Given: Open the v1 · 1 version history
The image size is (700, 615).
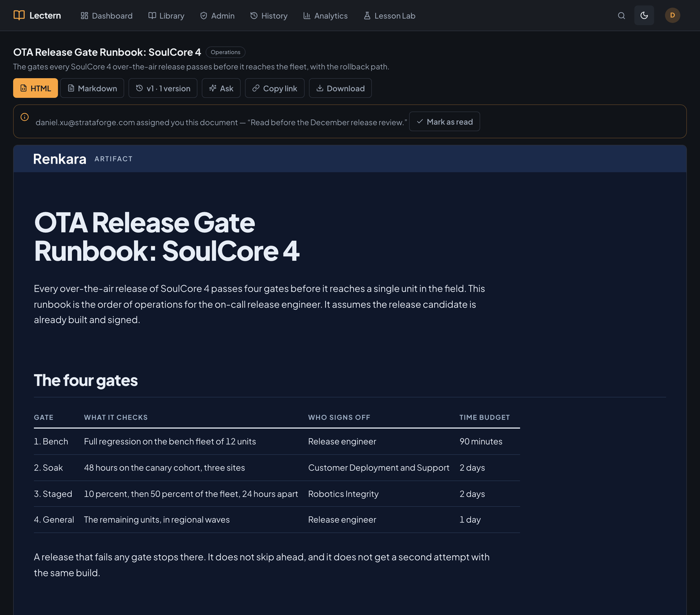Looking at the screenshot, I should tap(163, 88).
